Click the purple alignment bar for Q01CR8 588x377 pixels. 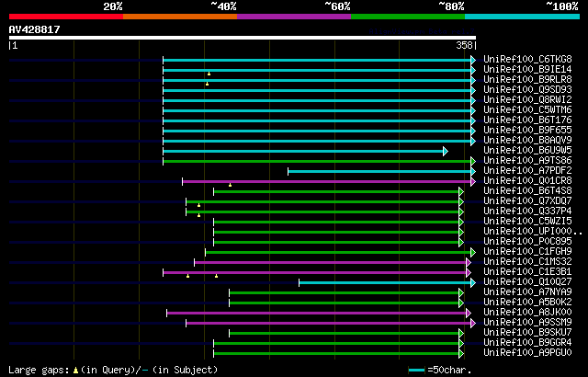[x=327, y=181]
